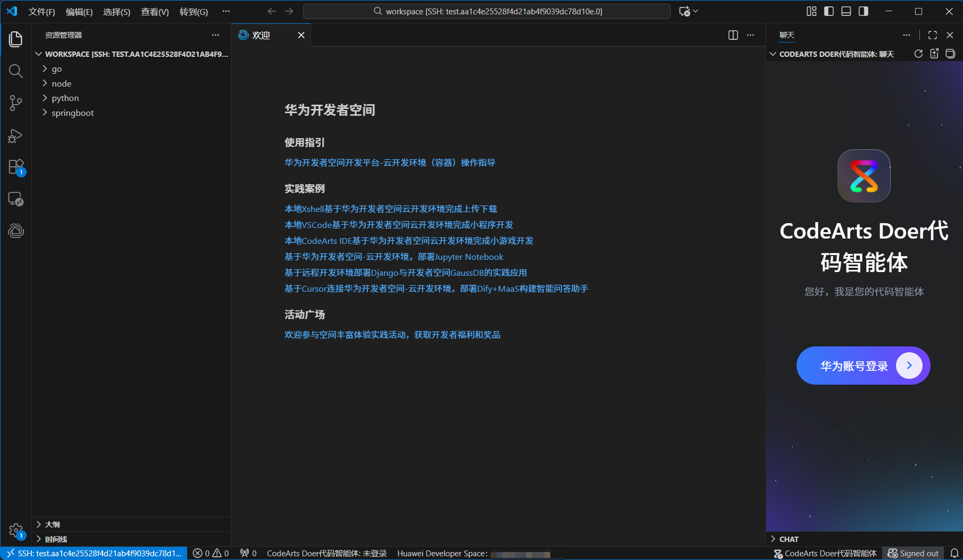The height and width of the screenshot is (560, 963).
Task: Open the 转到(G) menu
Action: click(x=194, y=12)
